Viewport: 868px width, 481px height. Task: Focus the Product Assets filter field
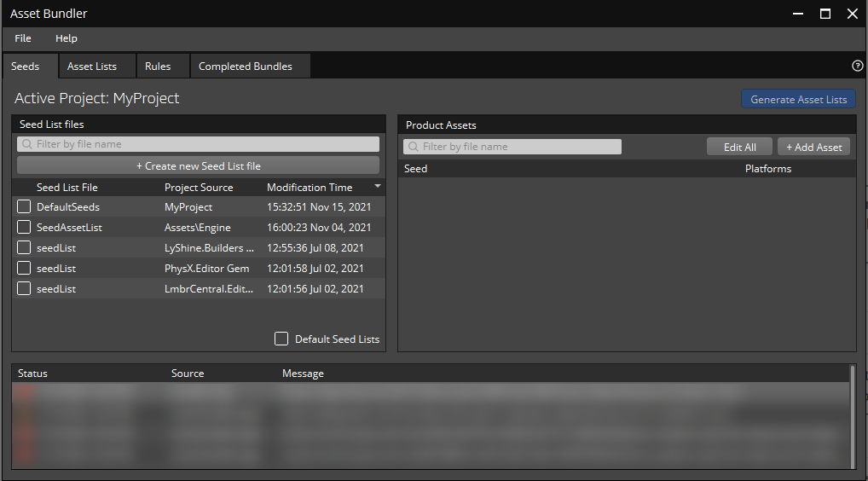[512, 147]
